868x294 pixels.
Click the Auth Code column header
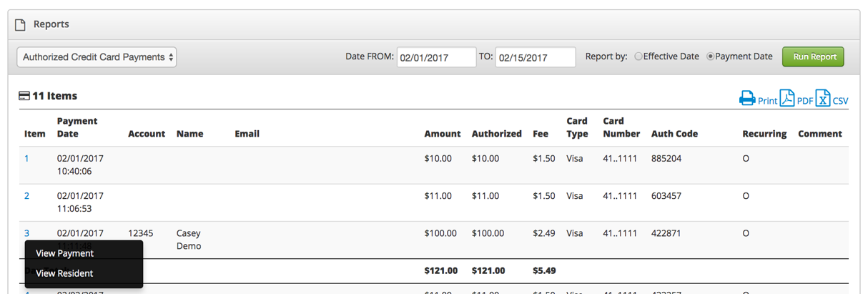(674, 134)
